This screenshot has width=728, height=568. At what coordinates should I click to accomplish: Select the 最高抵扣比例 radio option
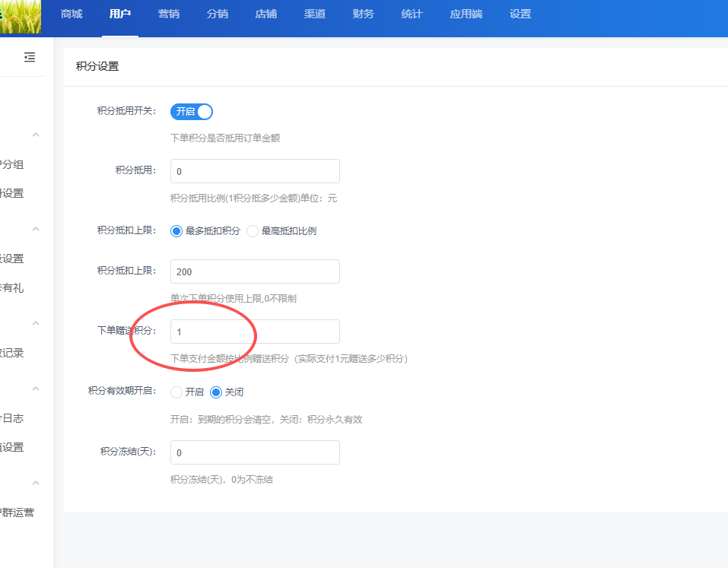tap(253, 231)
